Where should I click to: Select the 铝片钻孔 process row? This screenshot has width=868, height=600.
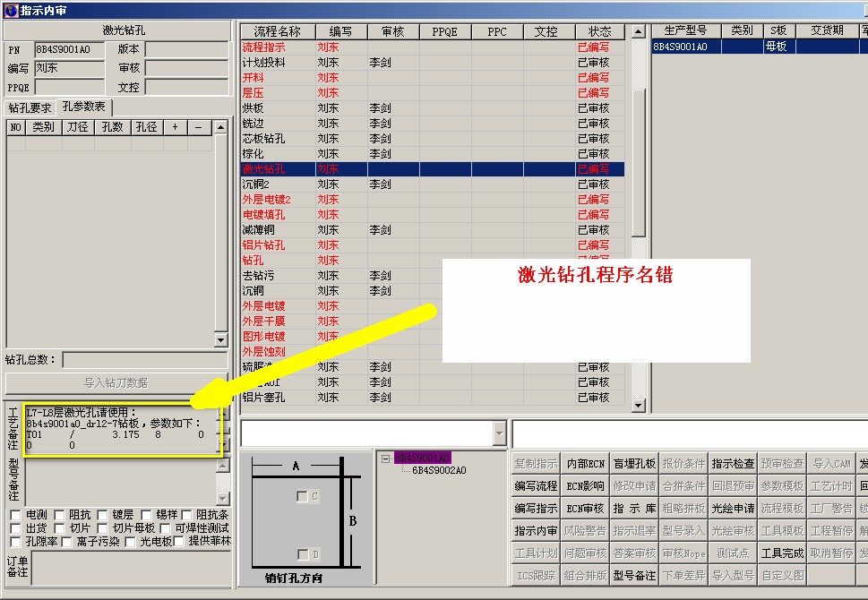433,245
